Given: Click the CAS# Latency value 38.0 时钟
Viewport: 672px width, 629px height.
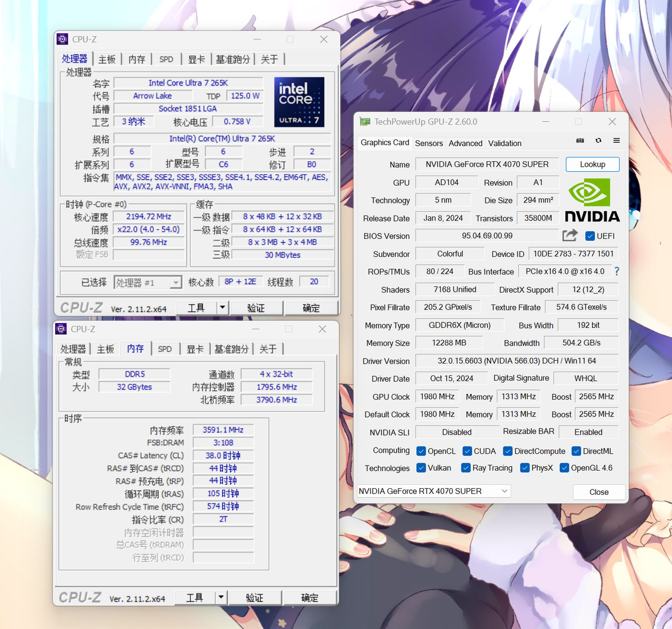Looking at the screenshot, I should pyautogui.click(x=223, y=455).
